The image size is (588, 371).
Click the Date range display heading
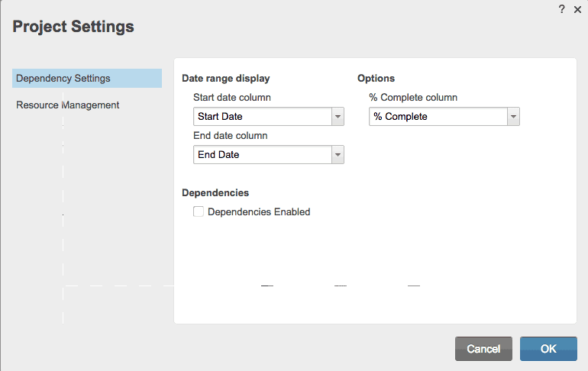click(x=225, y=78)
